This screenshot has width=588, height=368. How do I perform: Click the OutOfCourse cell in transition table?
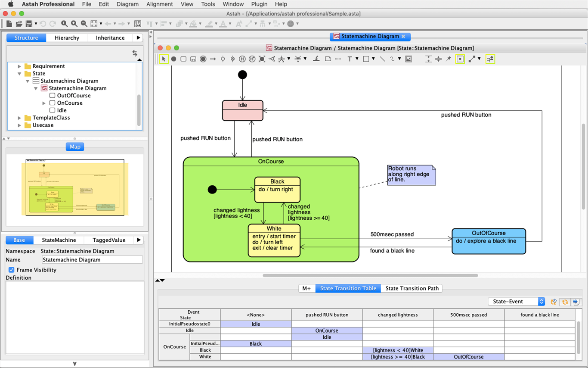point(468,357)
